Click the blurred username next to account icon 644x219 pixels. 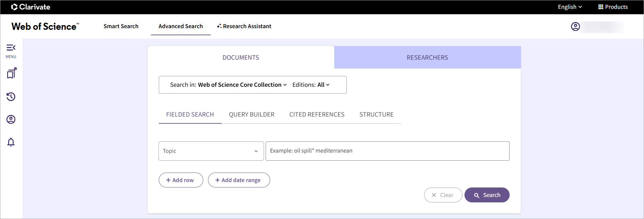602,27
